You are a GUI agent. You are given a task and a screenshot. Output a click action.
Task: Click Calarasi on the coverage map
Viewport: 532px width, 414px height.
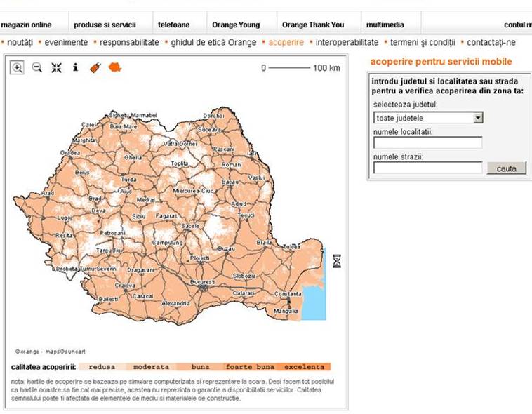pyautogui.click(x=244, y=293)
